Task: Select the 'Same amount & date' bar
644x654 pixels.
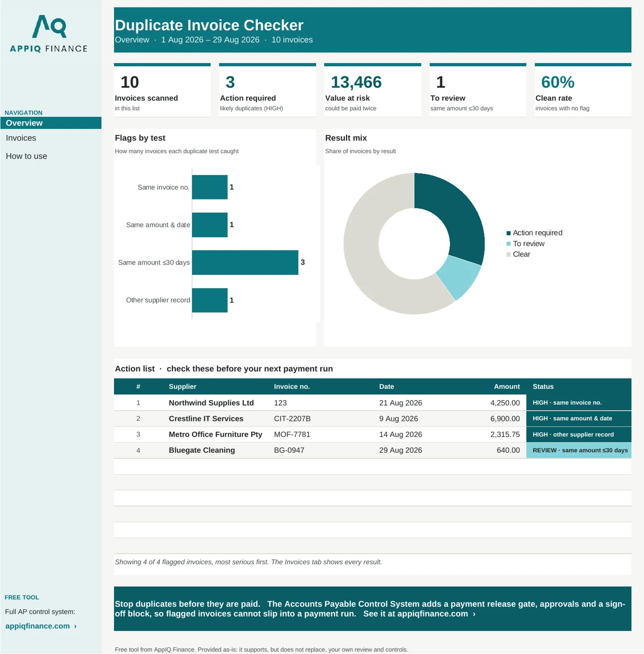Action: [x=210, y=225]
